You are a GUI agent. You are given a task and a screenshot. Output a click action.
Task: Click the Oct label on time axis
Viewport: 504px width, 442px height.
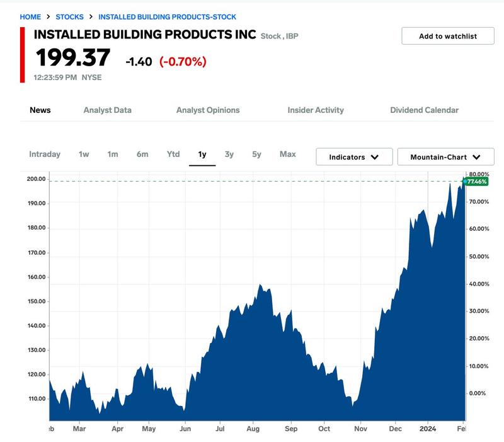point(324,429)
